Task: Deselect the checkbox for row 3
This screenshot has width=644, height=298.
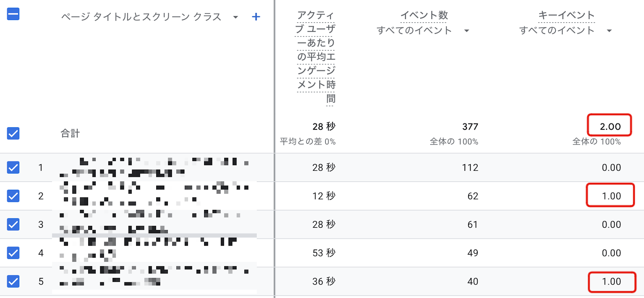Action: (x=13, y=224)
